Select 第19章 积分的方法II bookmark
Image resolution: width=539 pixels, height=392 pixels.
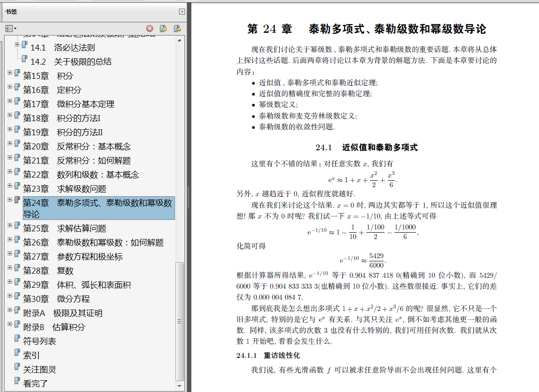63,132
